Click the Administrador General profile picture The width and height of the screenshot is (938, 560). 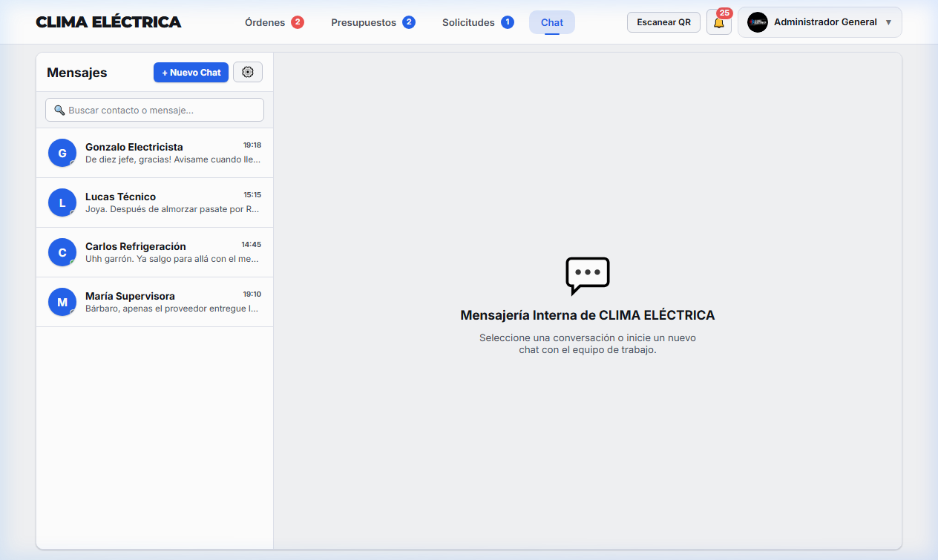tap(758, 22)
